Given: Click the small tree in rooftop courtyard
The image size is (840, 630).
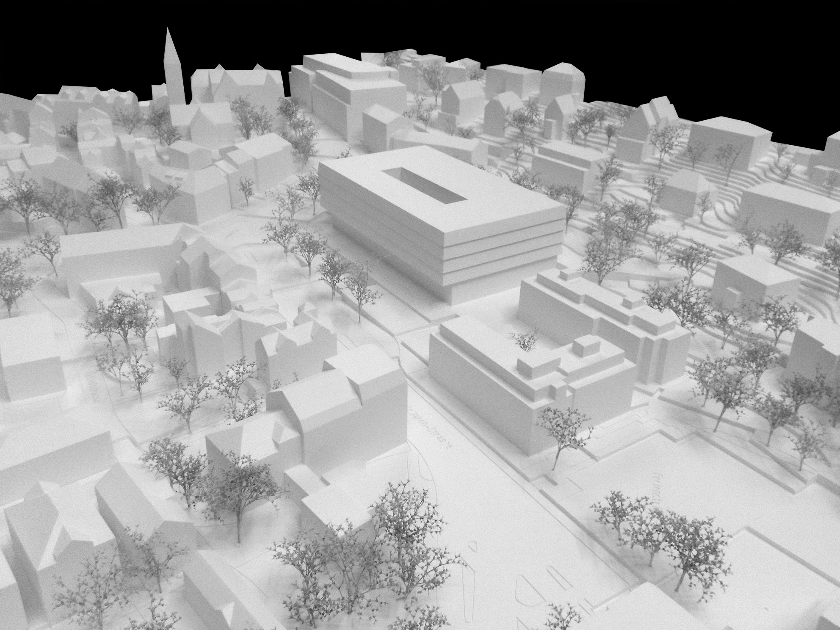Looking at the screenshot, I should tap(525, 342).
